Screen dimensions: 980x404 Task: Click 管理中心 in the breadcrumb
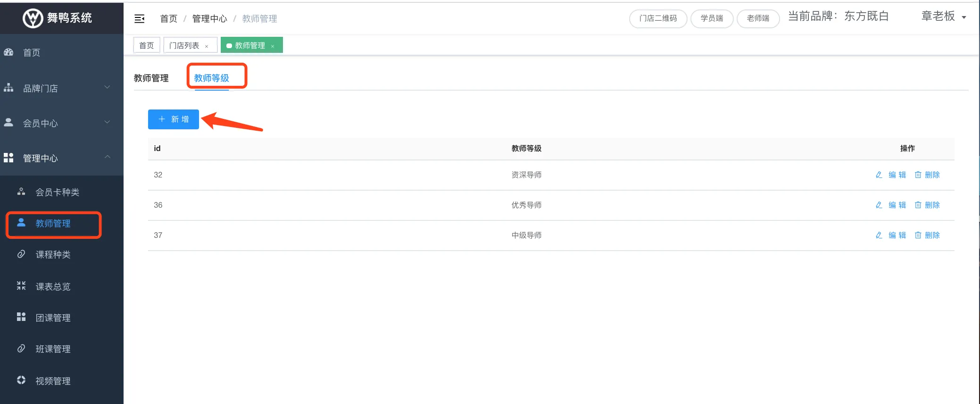coord(209,19)
